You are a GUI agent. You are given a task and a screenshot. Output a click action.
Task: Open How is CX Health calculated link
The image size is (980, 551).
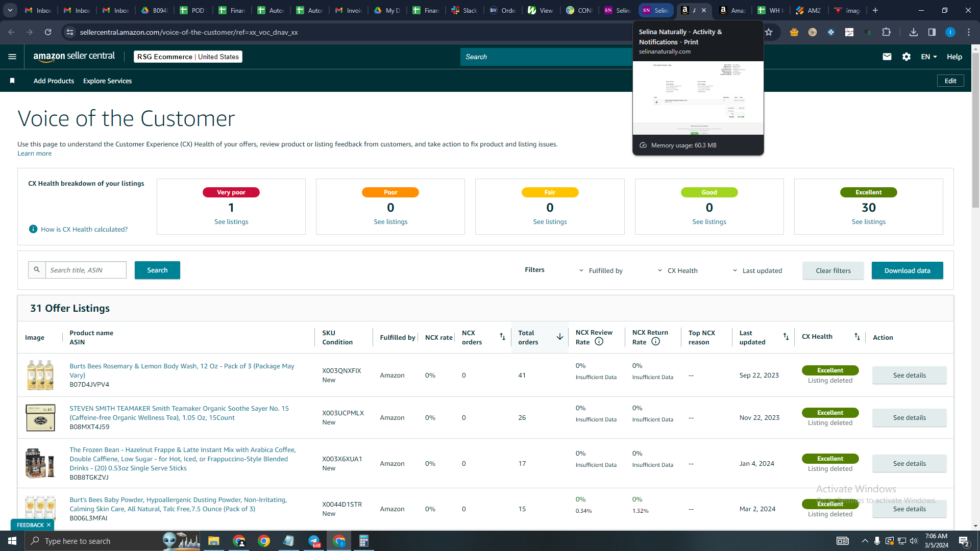84,229
